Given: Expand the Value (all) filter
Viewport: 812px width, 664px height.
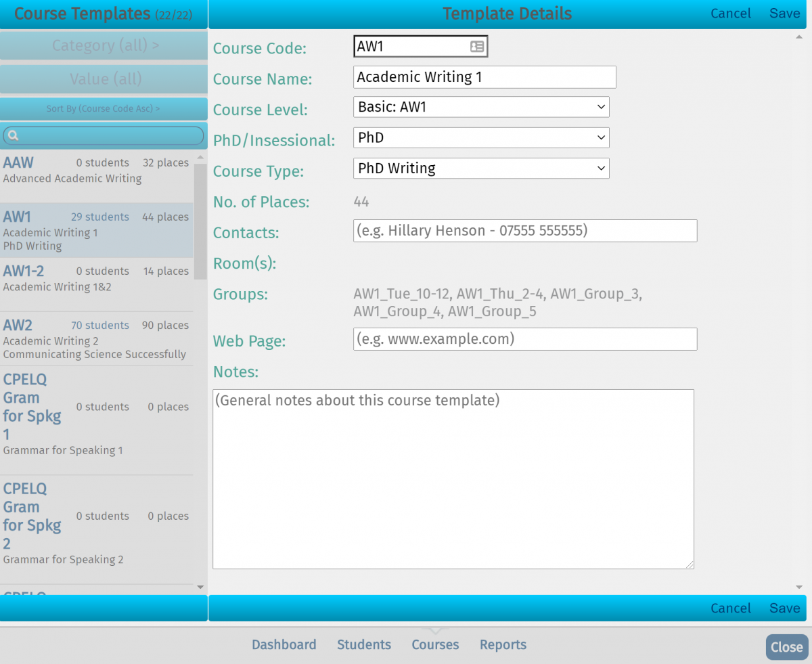Looking at the screenshot, I should click(x=104, y=79).
